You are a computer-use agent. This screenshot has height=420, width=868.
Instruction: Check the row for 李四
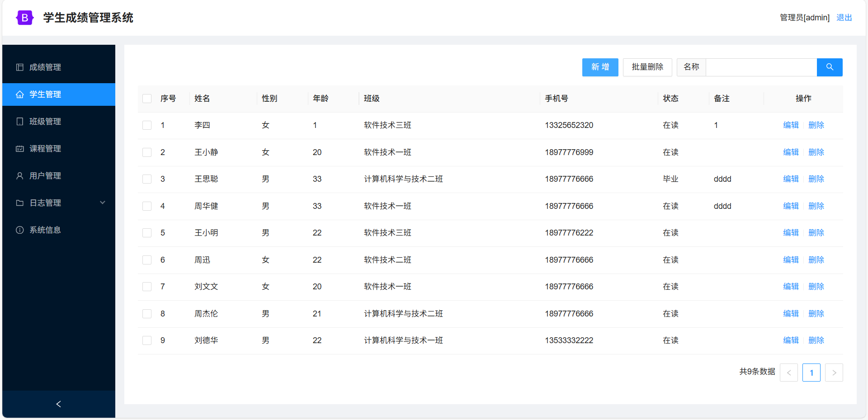pos(147,125)
